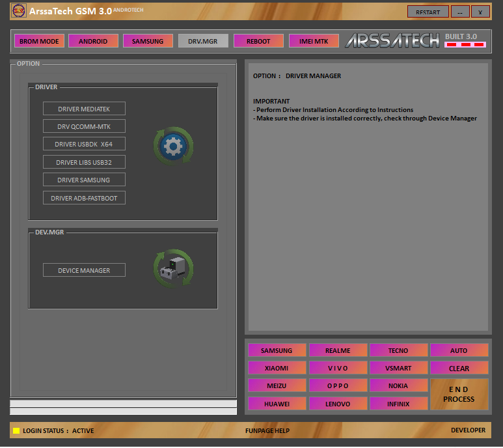
Task: Select the MEIZU brand button
Action: click(277, 385)
